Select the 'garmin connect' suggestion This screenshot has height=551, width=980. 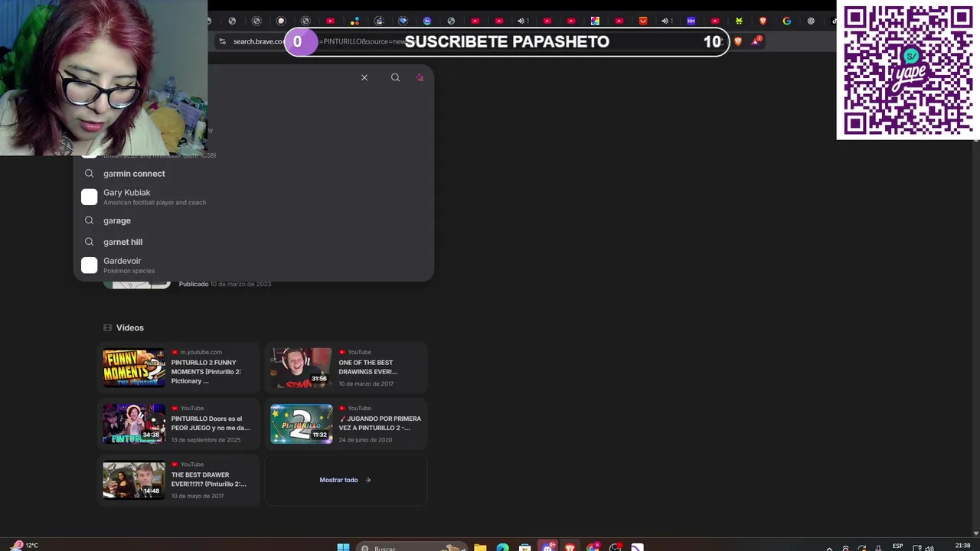point(253,174)
